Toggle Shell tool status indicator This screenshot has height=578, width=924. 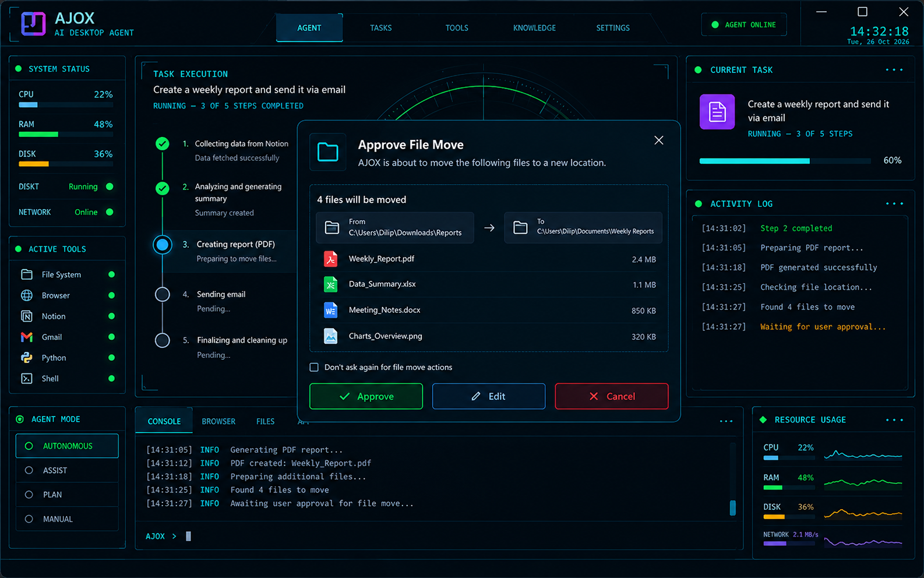(x=111, y=379)
